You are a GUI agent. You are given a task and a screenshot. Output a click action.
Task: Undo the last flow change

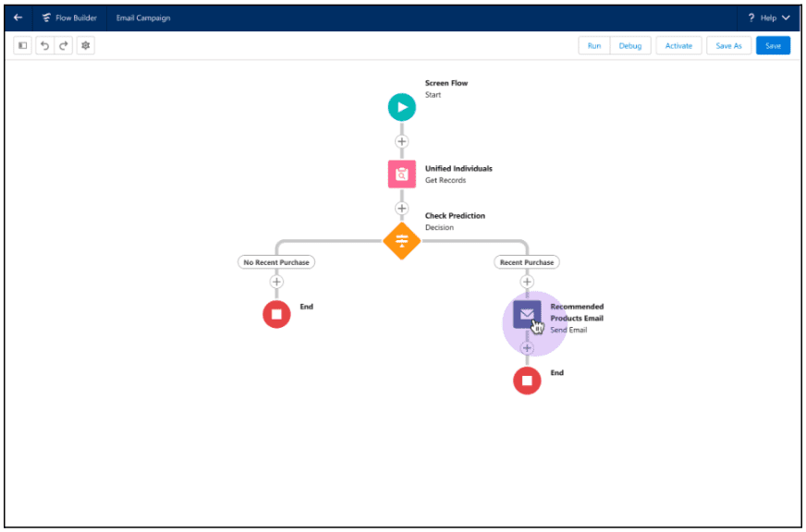(44, 45)
